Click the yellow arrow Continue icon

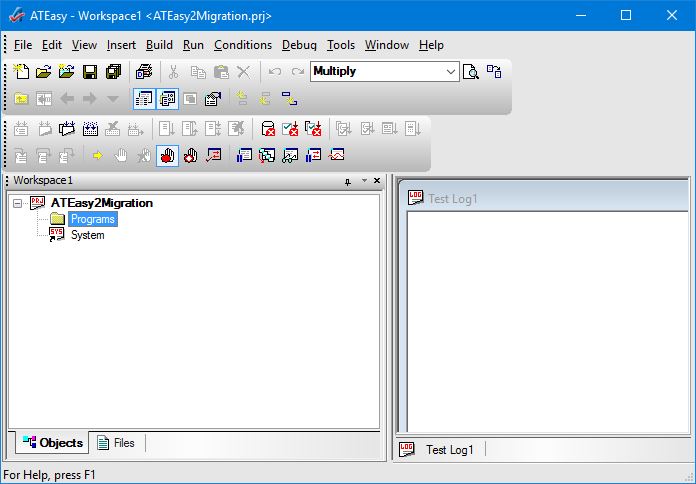[98, 155]
